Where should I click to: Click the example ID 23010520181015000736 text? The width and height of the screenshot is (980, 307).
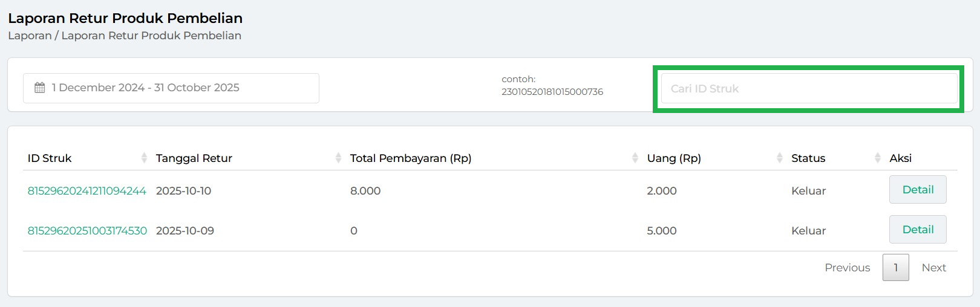[x=552, y=92]
